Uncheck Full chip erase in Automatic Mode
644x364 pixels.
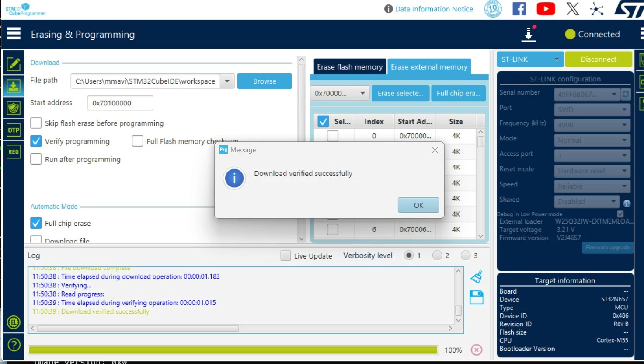36,223
